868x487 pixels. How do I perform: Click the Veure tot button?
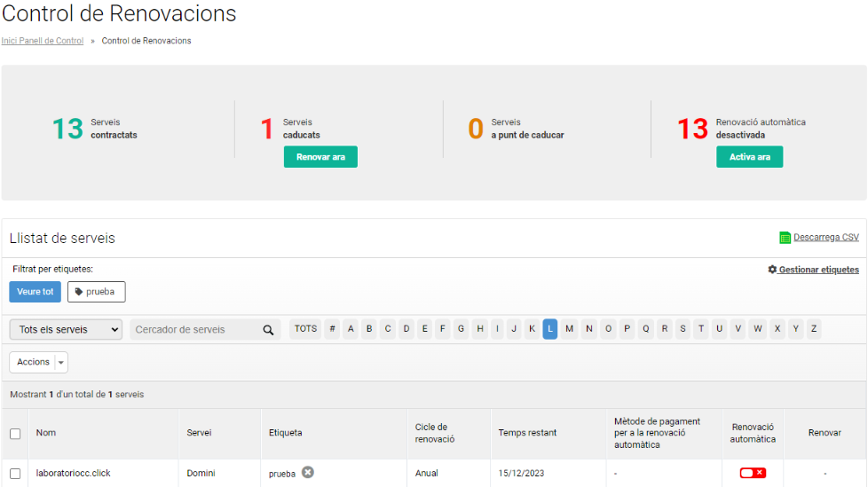pos(35,292)
